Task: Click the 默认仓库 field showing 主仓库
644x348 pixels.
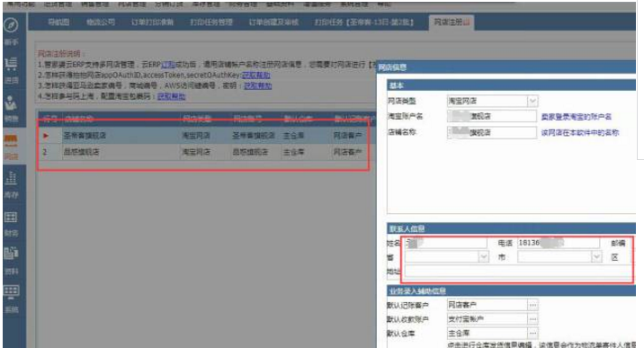Action: tap(487, 334)
